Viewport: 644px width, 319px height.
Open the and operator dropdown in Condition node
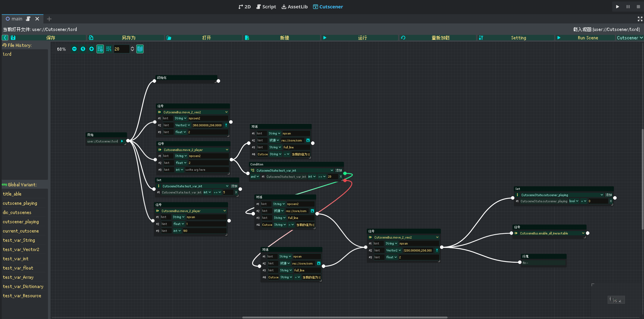click(255, 177)
